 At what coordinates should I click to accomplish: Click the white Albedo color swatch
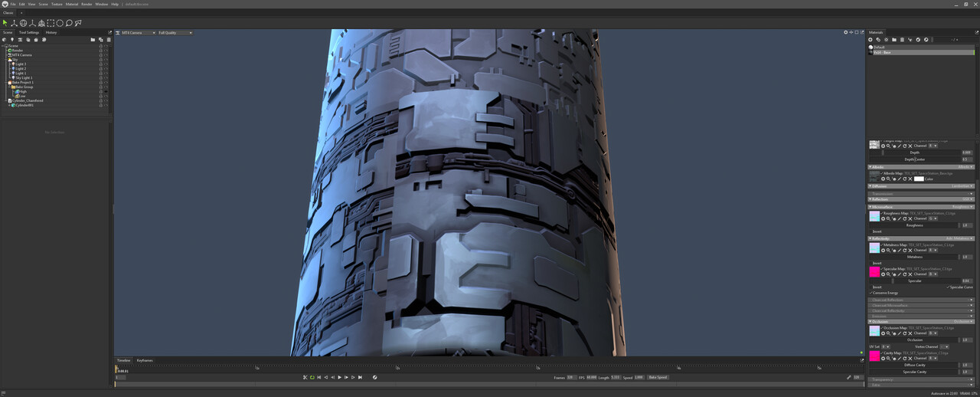[919, 179]
